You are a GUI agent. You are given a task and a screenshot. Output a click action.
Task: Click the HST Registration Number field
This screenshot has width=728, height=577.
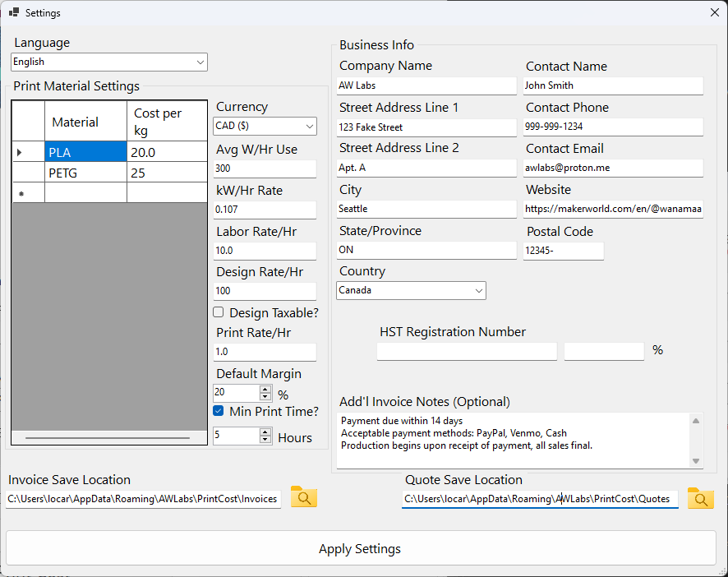(x=467, y=351)
